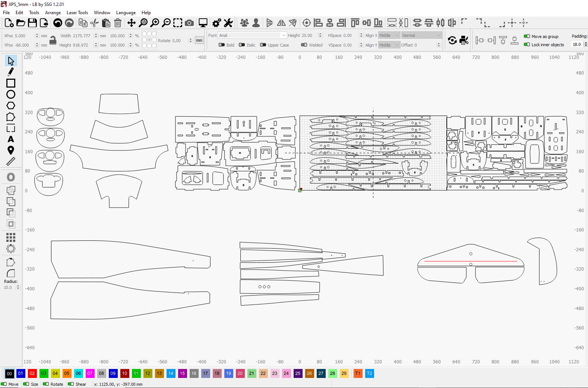The width and height of the screenshot is (588, 388).
Task: Select the Ellipse tool
Action: [x=11, y=94]
